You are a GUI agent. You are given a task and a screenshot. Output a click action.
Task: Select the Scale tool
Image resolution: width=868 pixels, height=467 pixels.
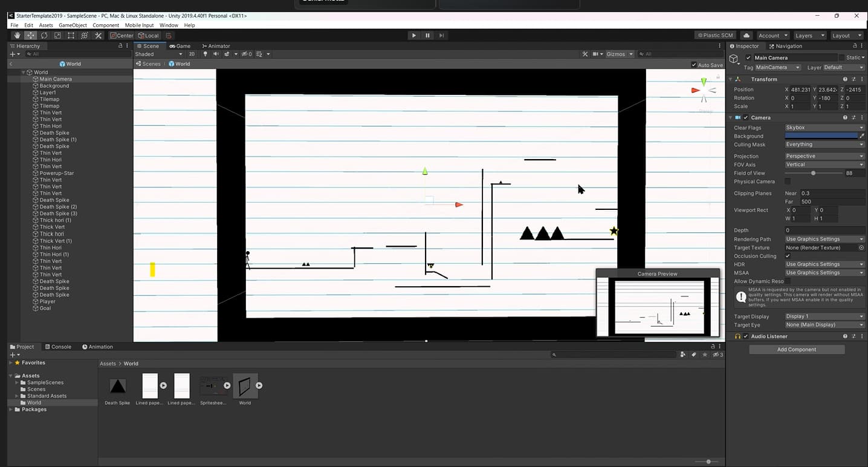pyautogui.click(x=57, y=35)
